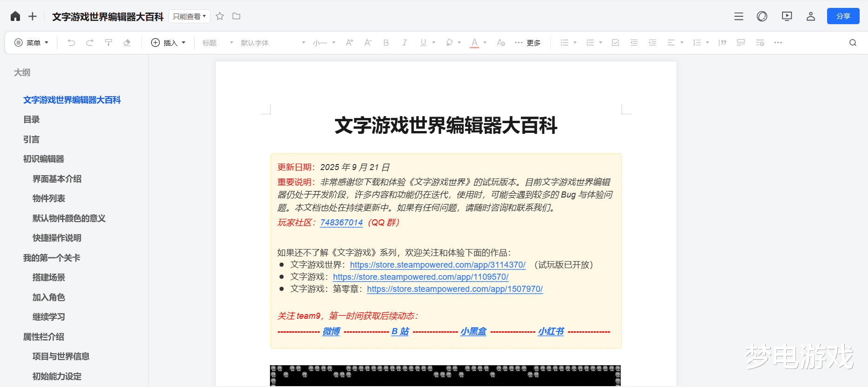Jump to 物件列表 outline entry
This screenshot has height=388, width=868.
49,198
